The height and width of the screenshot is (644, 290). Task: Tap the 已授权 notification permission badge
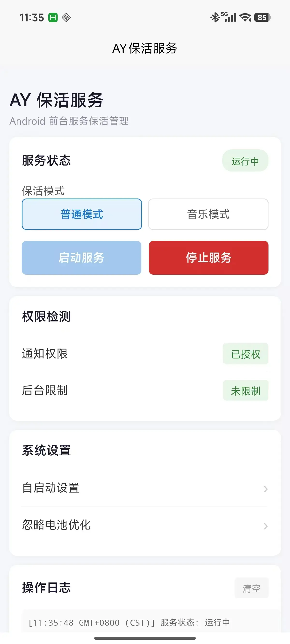246,354
